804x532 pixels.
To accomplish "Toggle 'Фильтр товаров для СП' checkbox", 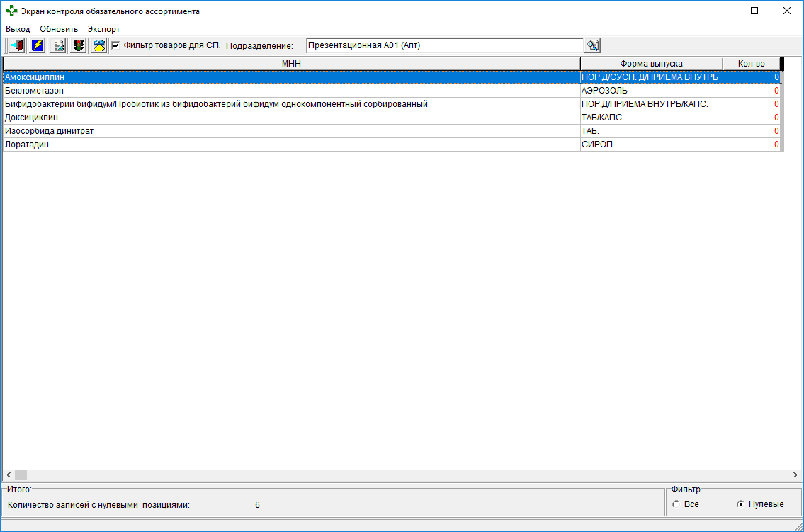I will click(x=116, y=45).
